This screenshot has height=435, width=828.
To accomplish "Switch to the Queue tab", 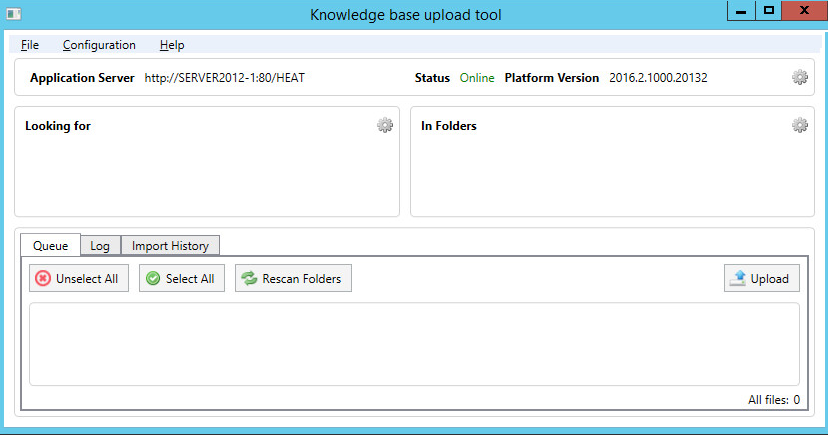I will (x=50, y=246).
